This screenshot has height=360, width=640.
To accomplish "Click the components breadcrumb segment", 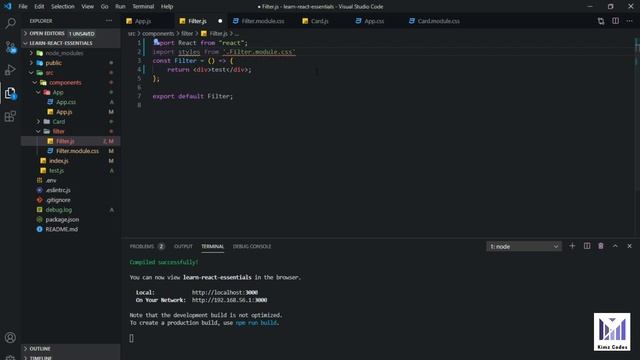I will pos(158,33).
